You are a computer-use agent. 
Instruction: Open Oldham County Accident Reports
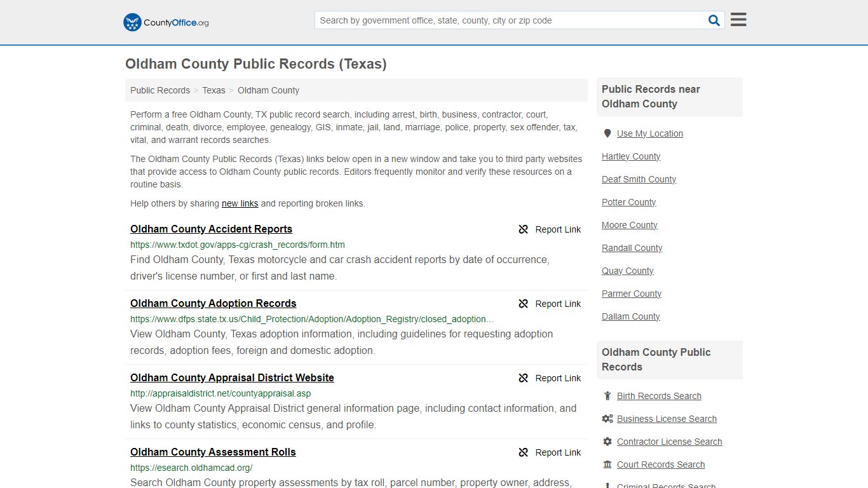tap(211, 229)
